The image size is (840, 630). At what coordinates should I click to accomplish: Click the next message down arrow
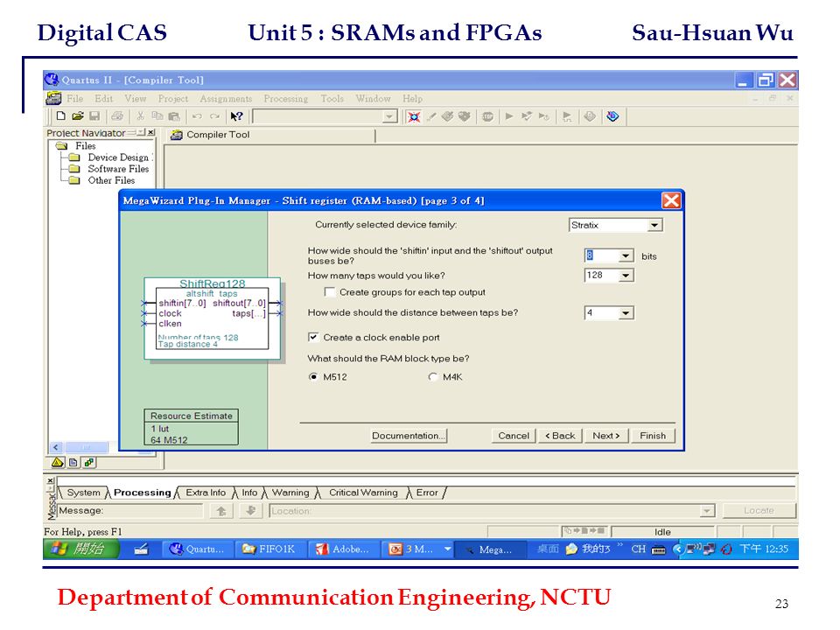tap(250, 511)
